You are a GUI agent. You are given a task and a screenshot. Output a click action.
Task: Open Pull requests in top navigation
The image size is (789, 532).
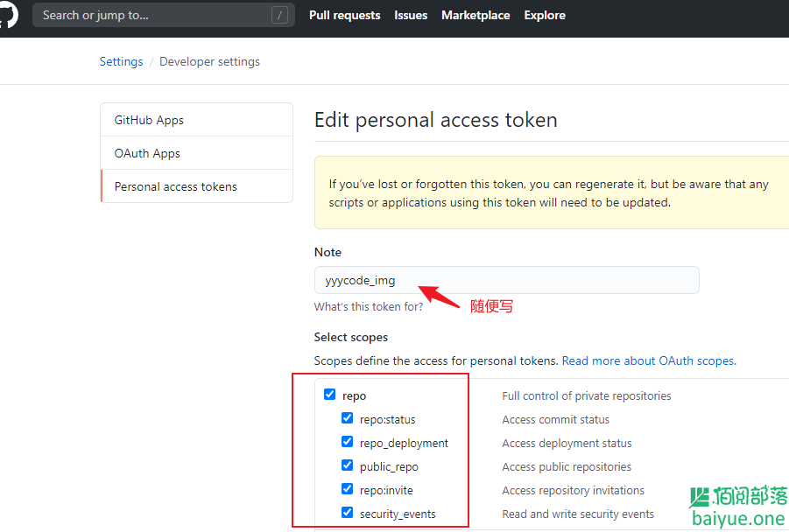[x=345, y=15]
